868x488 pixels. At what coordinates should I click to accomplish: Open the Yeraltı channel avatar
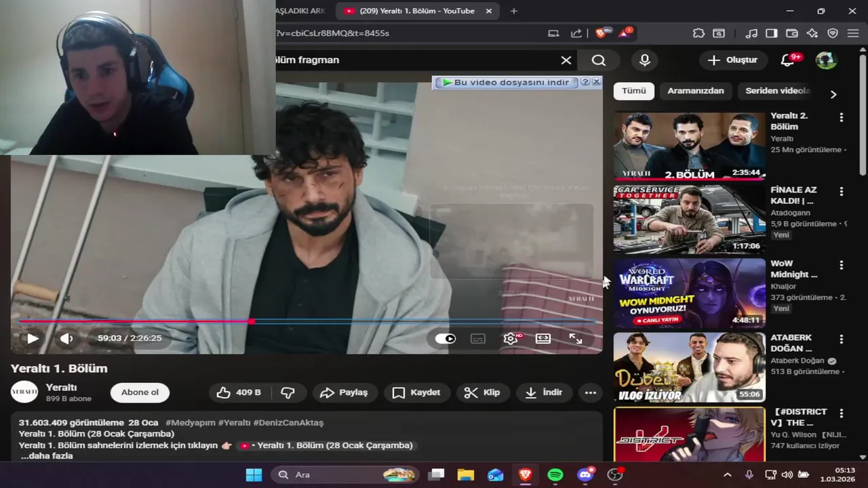coord(24,392)
